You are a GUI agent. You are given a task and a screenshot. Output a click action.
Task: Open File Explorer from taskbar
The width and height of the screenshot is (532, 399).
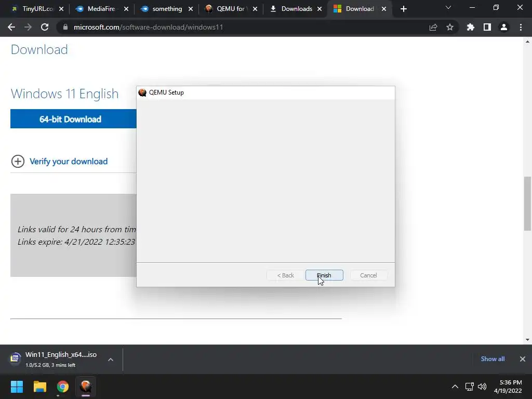click(39, 387)
